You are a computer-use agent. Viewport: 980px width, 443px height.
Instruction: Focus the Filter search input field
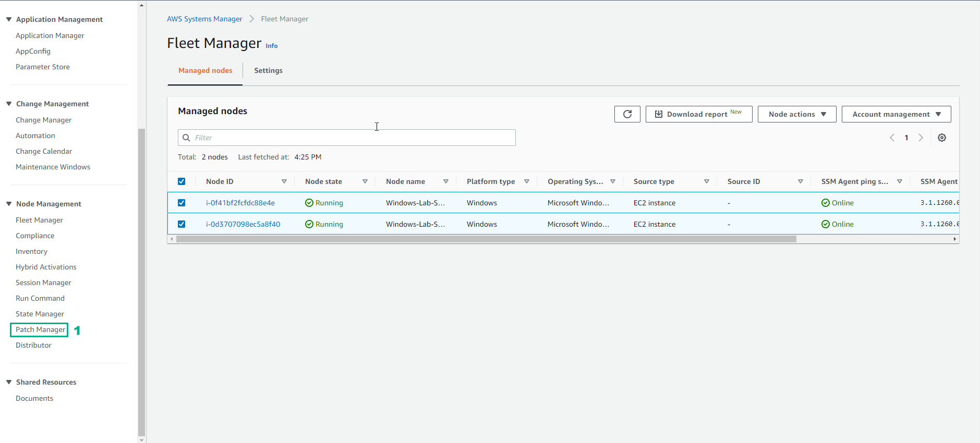[x=347, y=138]
